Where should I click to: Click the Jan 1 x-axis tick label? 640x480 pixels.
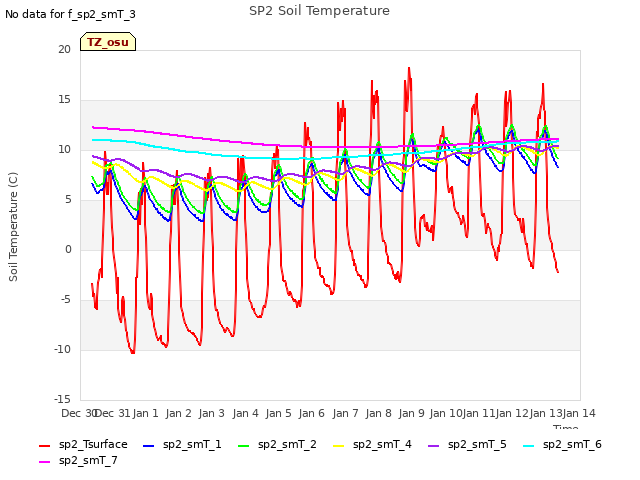click(145, 413)
